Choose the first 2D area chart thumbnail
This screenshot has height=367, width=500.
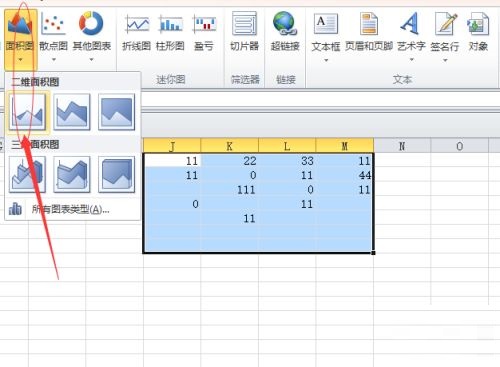[27, 112]
